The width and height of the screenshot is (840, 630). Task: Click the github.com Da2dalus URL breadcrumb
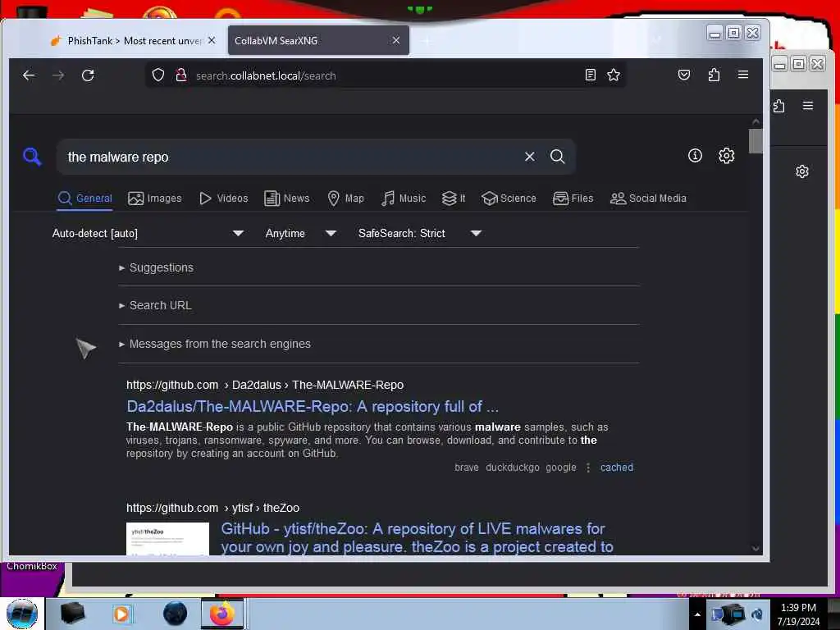(265, 385)
